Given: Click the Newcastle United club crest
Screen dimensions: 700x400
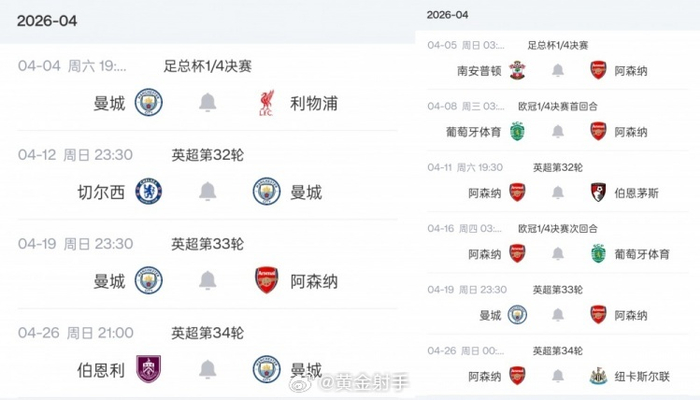Looking at the screenshot, I should click(598, 376).
